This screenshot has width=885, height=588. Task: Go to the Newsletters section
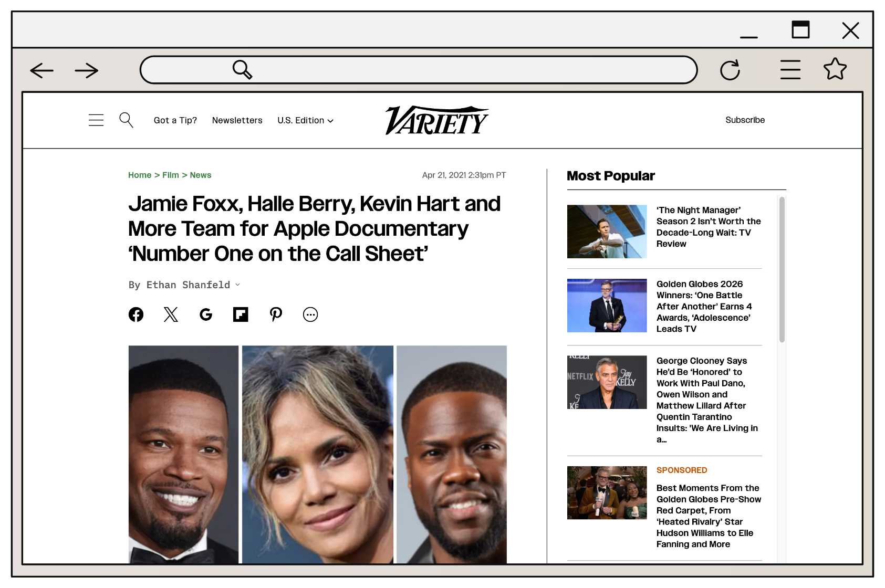[x=237, y=120]
